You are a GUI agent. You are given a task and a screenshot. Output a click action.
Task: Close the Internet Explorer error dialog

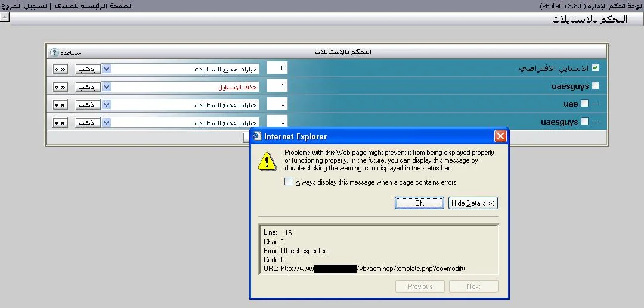click(500, 136)
